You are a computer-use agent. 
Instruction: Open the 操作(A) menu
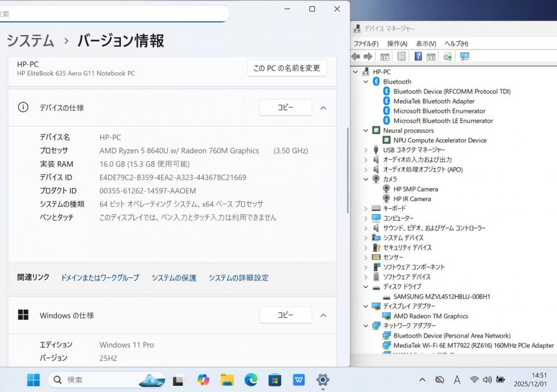(397, 43)
